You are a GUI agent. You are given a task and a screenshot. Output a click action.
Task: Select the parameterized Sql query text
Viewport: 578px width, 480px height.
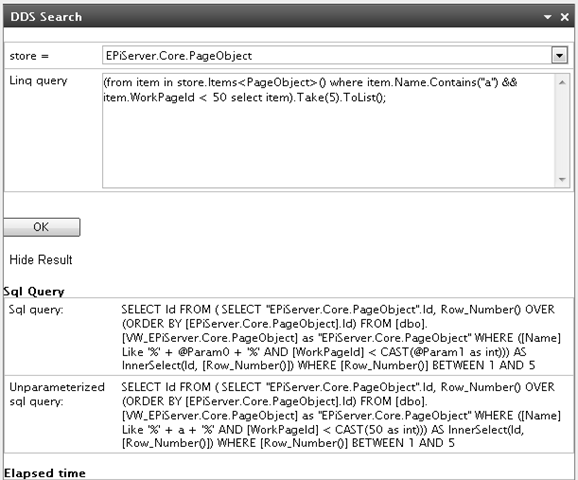[x=341, y=337]
